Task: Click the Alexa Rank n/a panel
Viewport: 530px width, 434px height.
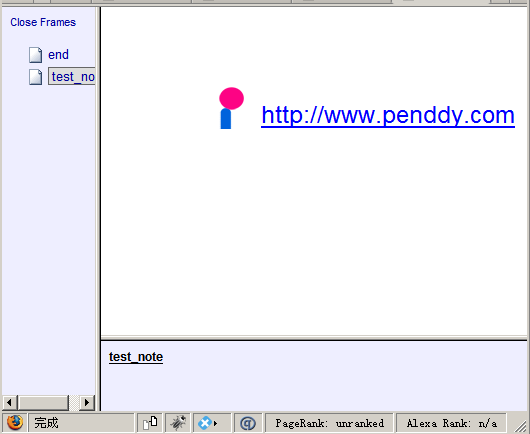Action: (x=452, y=423)
